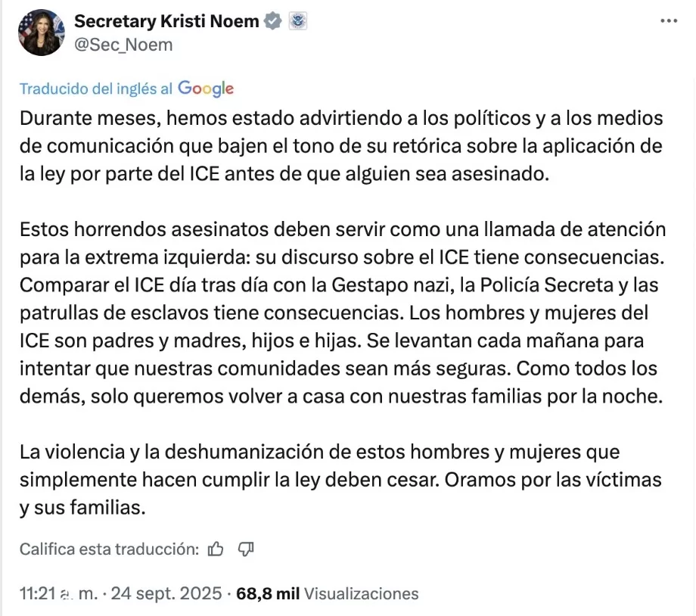Open Kristi Noem's profile picture
The image size is (696, 616).
[x=41, y=33]
